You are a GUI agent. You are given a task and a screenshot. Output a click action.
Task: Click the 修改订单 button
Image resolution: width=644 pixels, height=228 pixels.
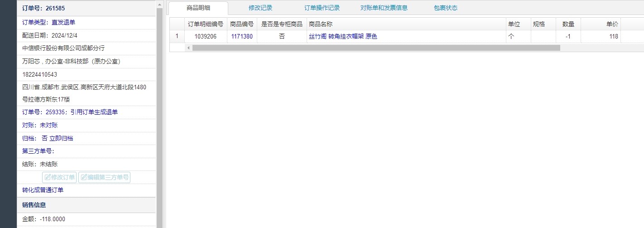point(59,177)
